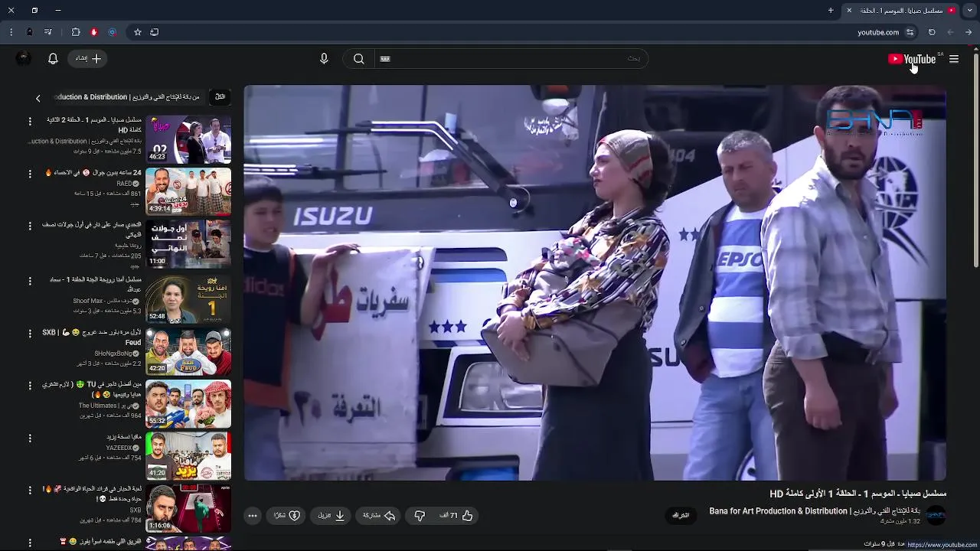The height and width of the screenshot is (551, 980).
Task: Share the video (مشاركة)
Action: pyautogui.click(x=379, y=516)
